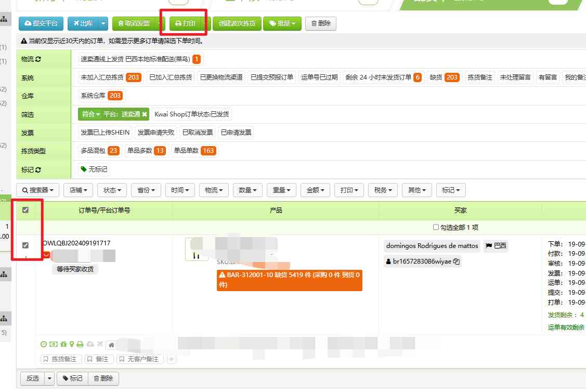Expand the 状态 filter dropdown
Image resolution: width=586 pixels, height=392 pixels.
(x=112, y=190)
